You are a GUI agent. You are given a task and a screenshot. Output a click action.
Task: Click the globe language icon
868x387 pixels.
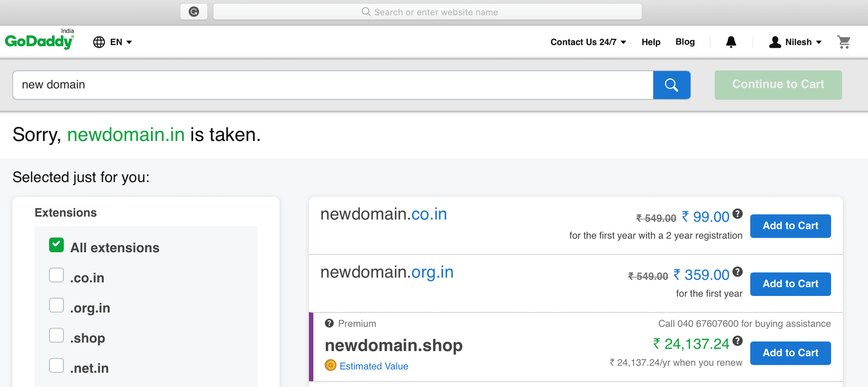(99, 42)
